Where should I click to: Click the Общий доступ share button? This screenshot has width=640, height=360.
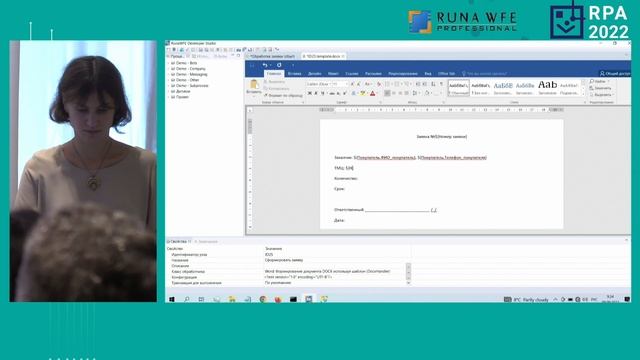pos(615,73)
